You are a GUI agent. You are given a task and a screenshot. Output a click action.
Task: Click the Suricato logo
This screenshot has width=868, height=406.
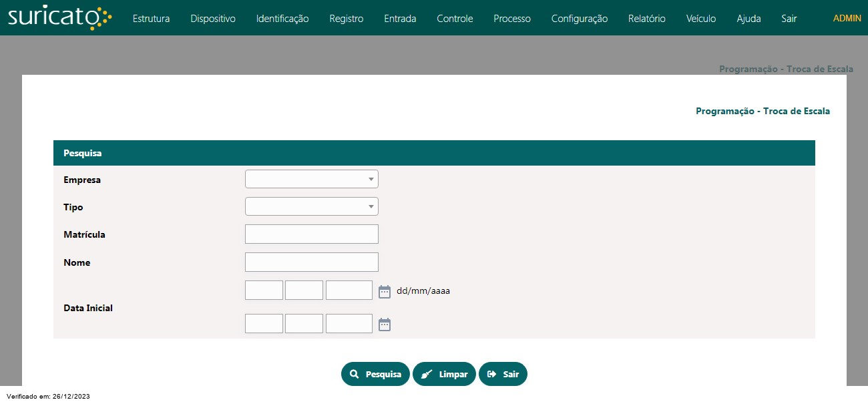[59, 18]
